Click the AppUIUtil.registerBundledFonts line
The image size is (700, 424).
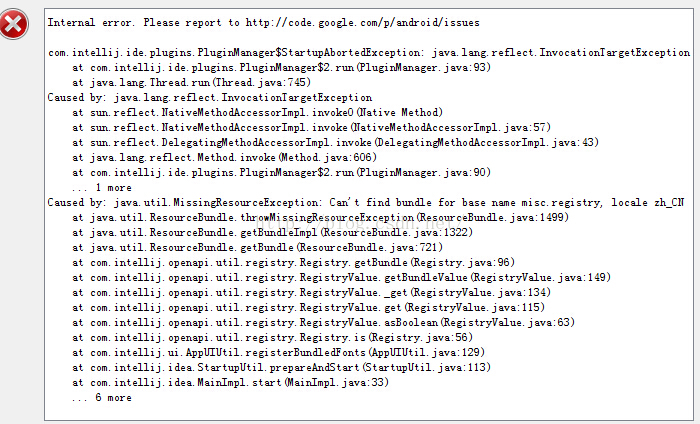pyautogui.click(x=278, y=353)
